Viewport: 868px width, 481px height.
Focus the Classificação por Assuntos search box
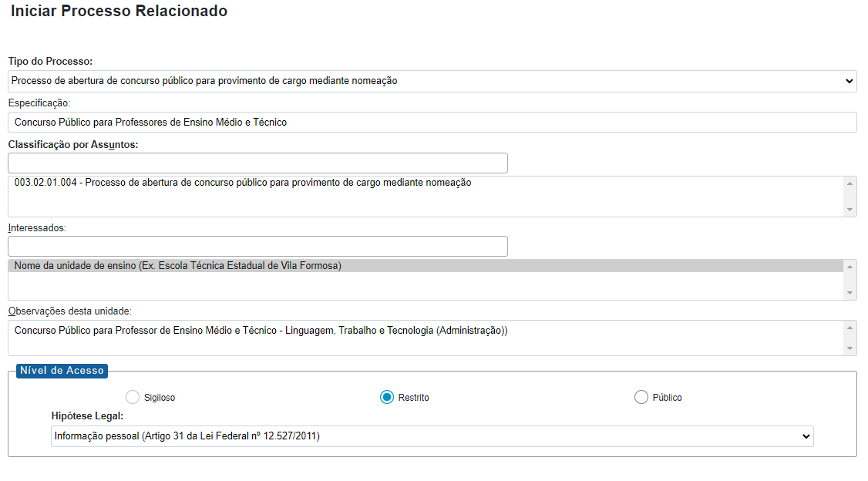pyautogui.click(x=257, y=163)
